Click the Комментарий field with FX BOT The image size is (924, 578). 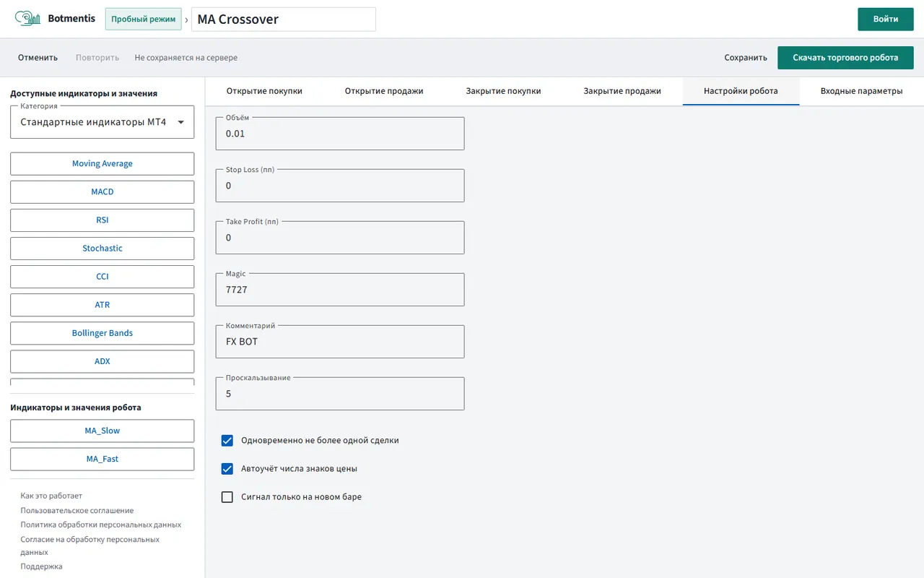[x=340, y=342]
